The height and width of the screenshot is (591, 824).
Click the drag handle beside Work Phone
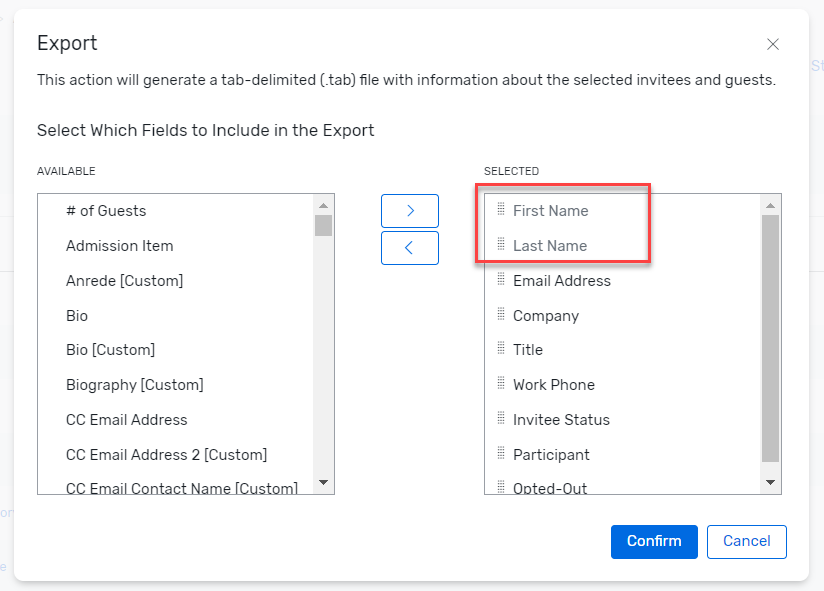[501, 384]
